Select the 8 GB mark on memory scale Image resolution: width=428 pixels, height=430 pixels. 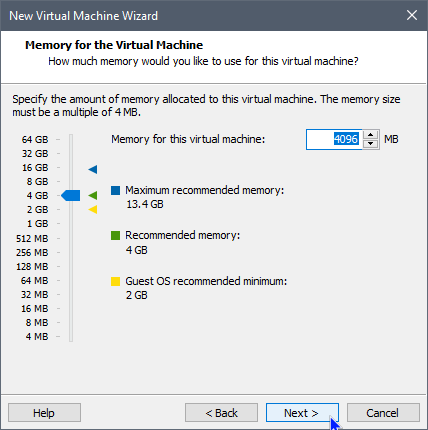(x=37, y=182)
